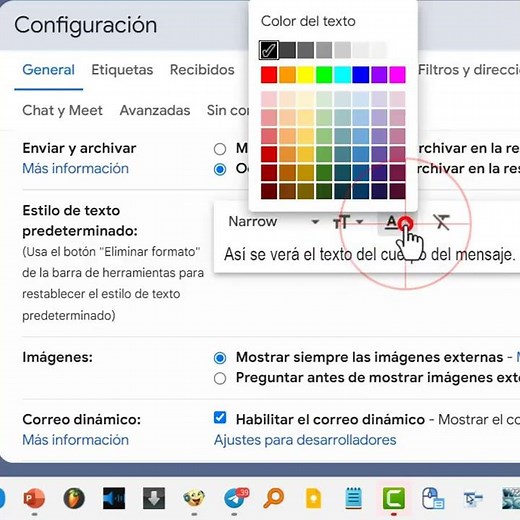Switch to the General tab
Screen dimensions: 520x520
[x=48, y=70]
